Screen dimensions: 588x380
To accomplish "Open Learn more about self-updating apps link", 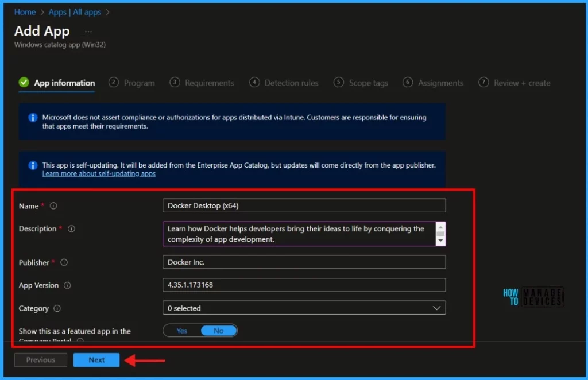I will coord(99,173).
